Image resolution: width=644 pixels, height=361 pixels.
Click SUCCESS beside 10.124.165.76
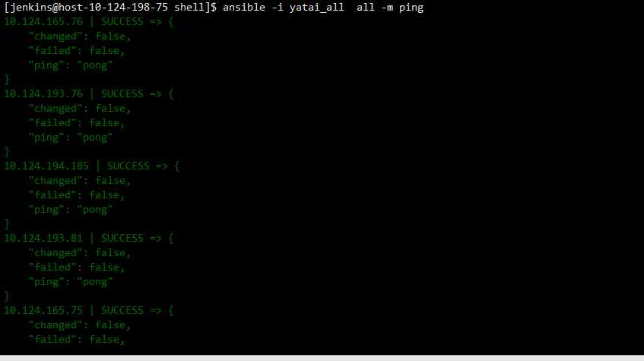click(x=122, y=22)
